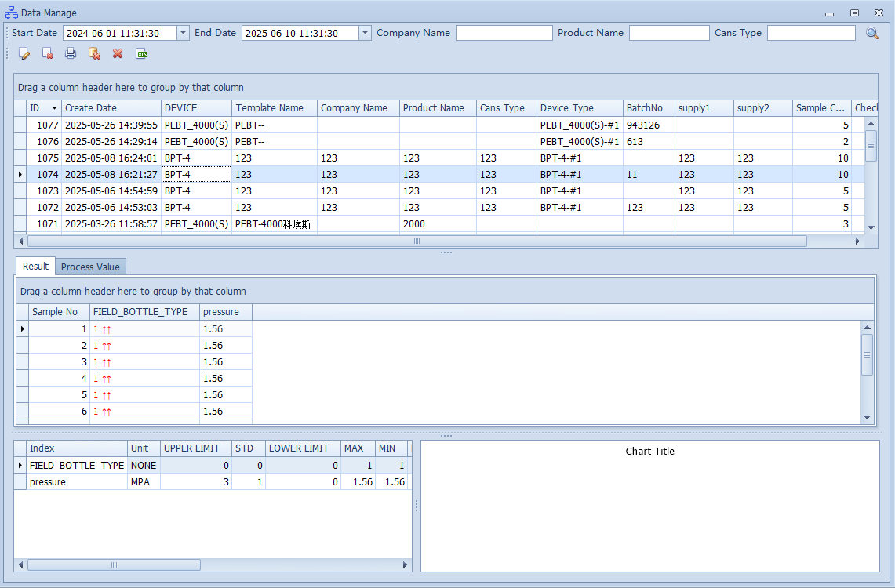This screenshot has height=588, width=895.
Task: Click the Unit column header
Action: coord(144,448)
